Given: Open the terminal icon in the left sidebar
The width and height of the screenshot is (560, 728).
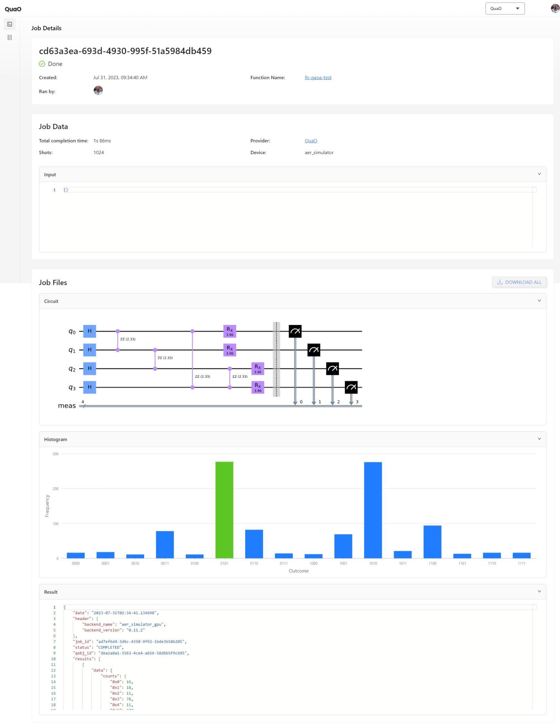Looking at the screenshot, I should (x=10, y=24).
